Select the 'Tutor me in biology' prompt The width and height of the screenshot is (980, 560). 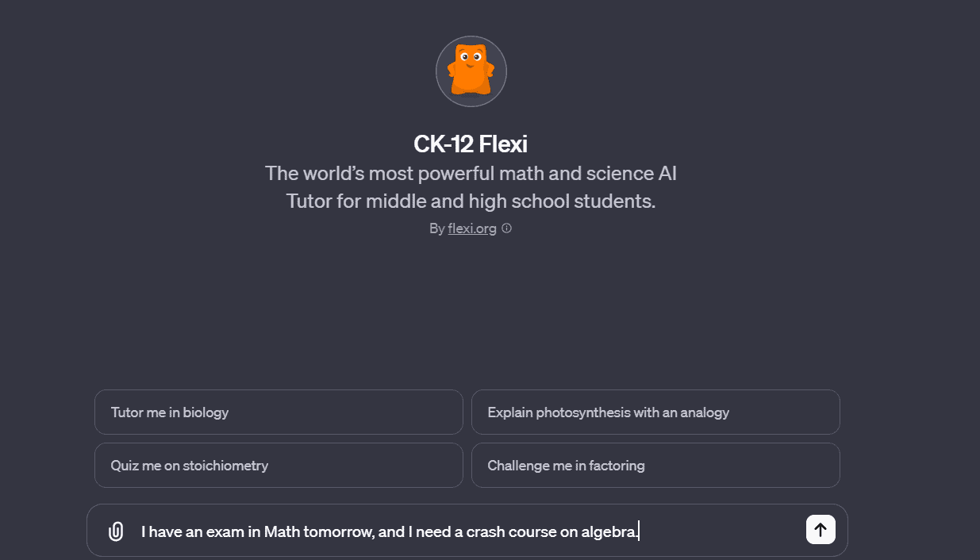click(x=279, y=412)
